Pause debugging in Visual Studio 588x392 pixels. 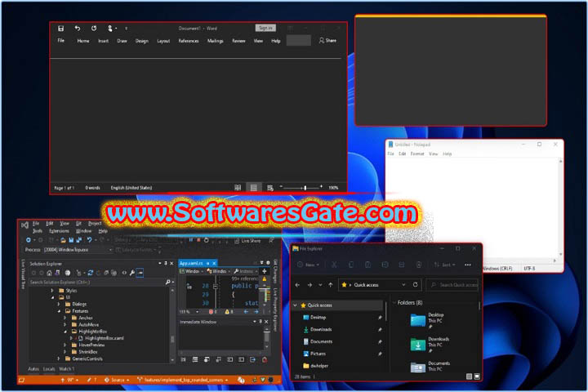click(x=191, y=240)
